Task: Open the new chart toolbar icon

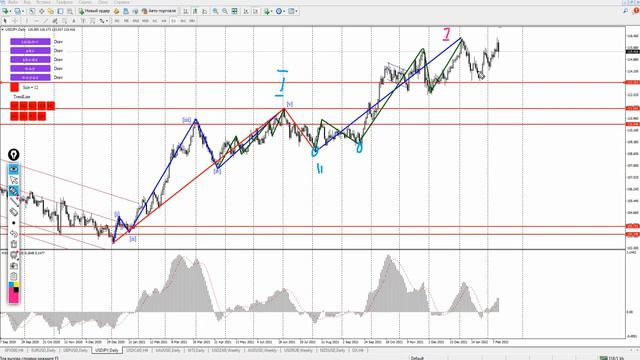Action: (x=6, y=11)
